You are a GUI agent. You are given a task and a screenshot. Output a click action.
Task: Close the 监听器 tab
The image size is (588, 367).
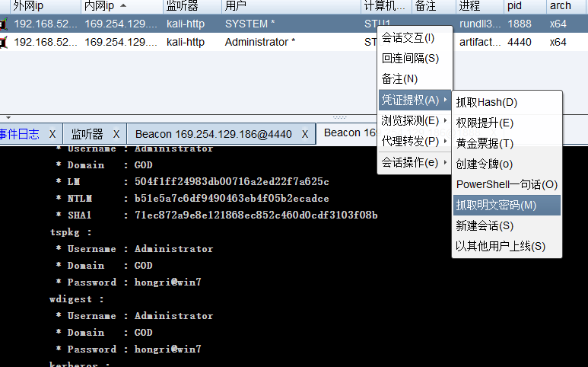116,134
